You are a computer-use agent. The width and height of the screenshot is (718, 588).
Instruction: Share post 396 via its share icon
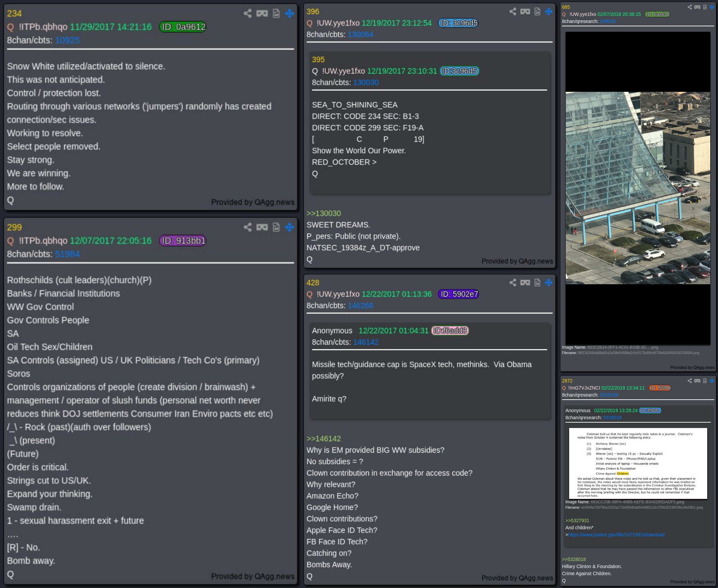point(513,11)
